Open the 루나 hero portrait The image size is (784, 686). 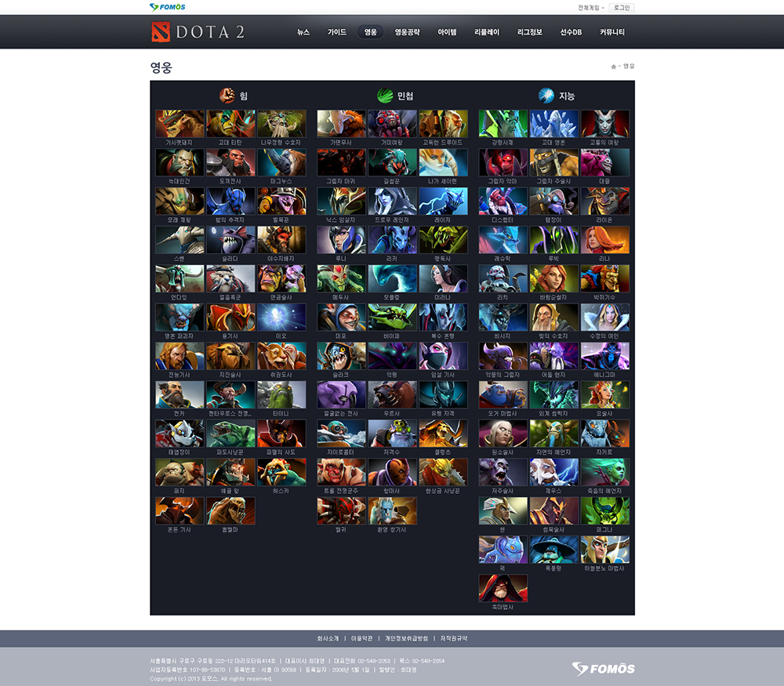pyautogui.click(x=341, y=240)
